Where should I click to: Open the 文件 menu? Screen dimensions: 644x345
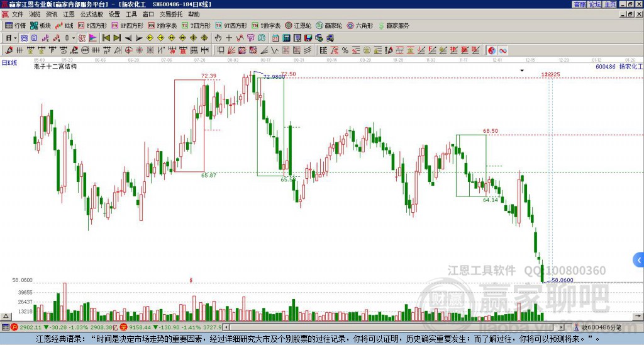pyautogui.click(x=17, y=14)
